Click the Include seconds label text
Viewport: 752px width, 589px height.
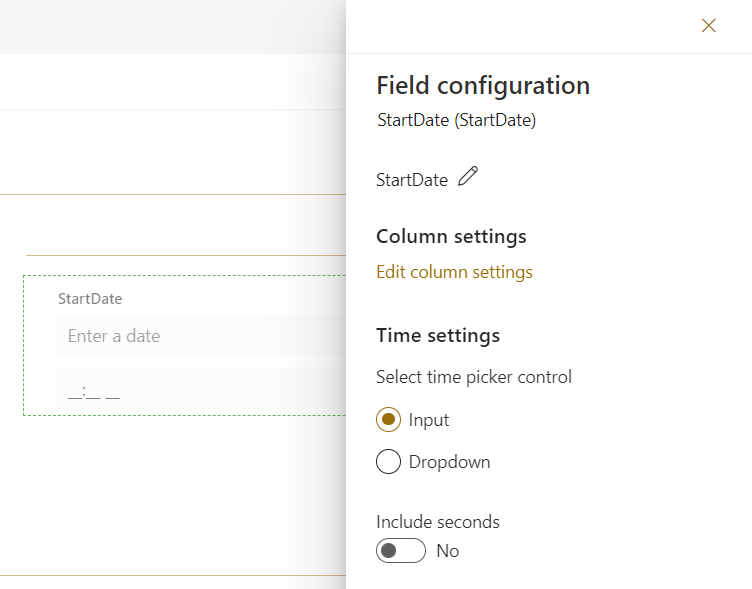pyautogui.click(x=438, y=521)
